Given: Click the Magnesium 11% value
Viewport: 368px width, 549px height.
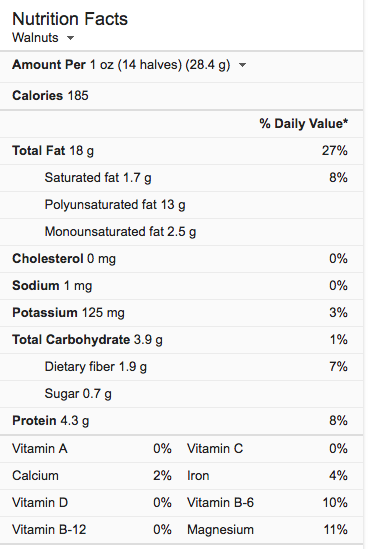Looking at the screenshot, I should (x=335, y=529).
